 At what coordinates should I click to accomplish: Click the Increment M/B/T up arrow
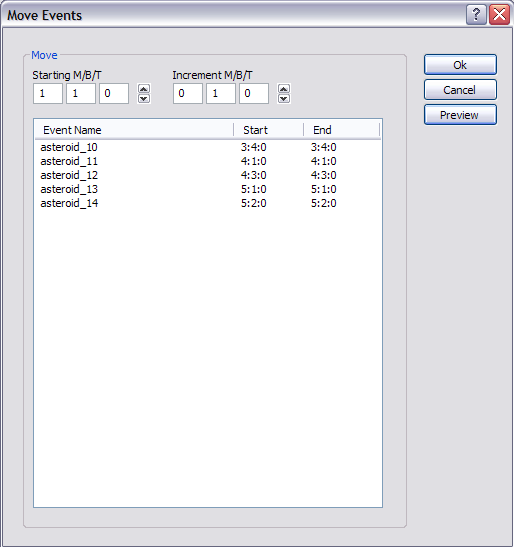pyautogui.click(x=284, y=89)
